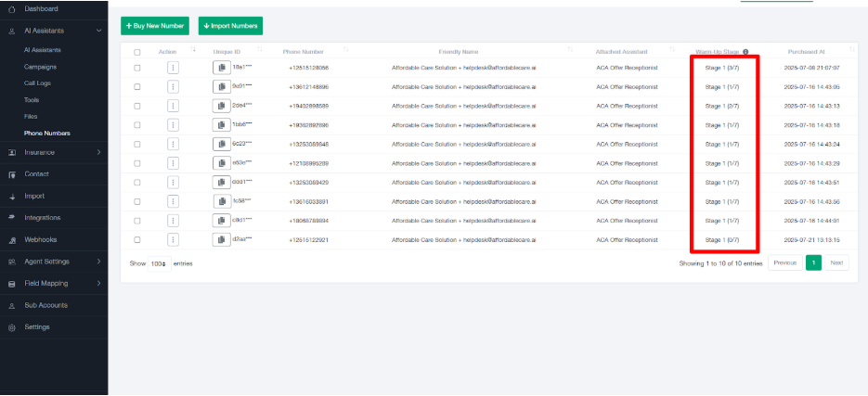Open action menu for phone +12515122921
The width and height of the screenshot is (868, 396).
pos(173,239)
